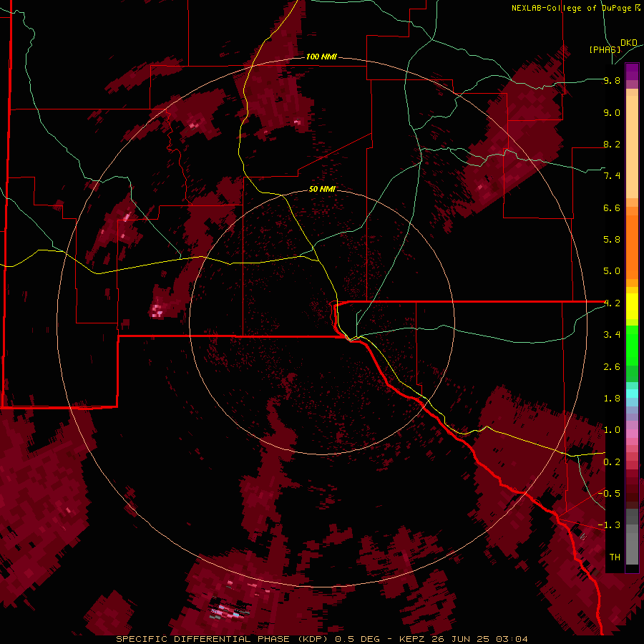Click the SPECIFIC DIFFERENTIAL PHASE (KDP) product title

(220, 639)
